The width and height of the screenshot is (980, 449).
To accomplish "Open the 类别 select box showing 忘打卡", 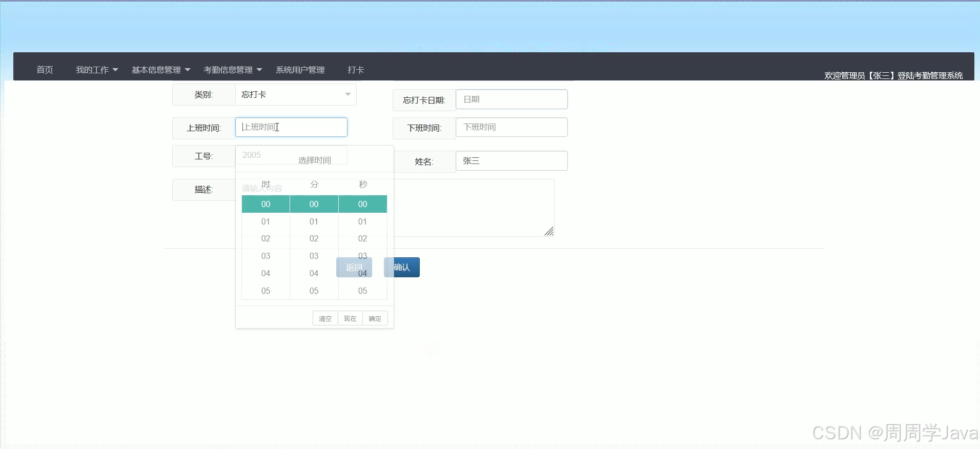I will coord(296,94).
